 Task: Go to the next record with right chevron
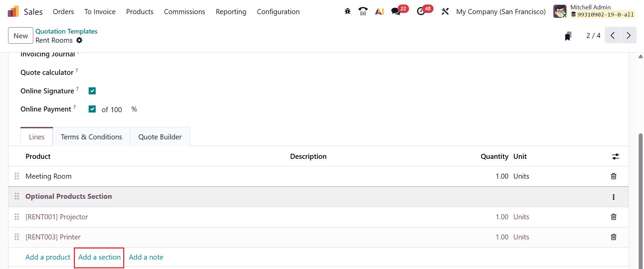628,35
